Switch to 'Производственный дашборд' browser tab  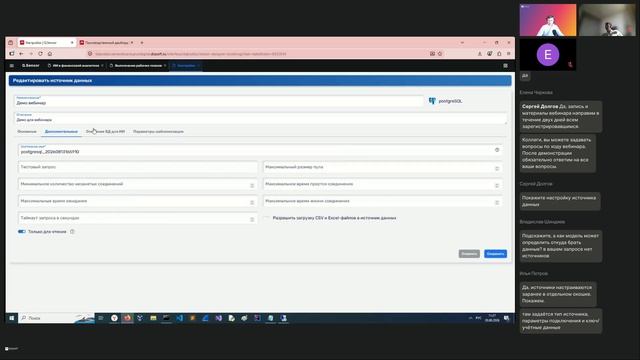(107, 42)
